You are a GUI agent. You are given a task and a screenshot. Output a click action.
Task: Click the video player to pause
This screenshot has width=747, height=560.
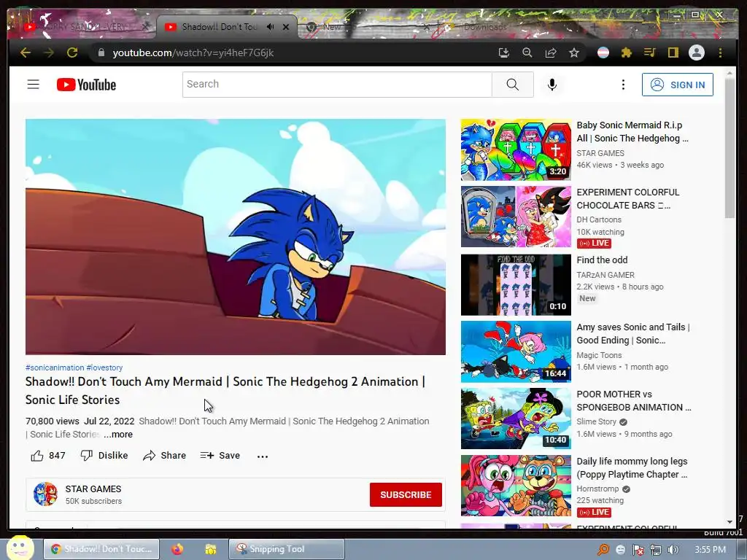pos(236,237)
